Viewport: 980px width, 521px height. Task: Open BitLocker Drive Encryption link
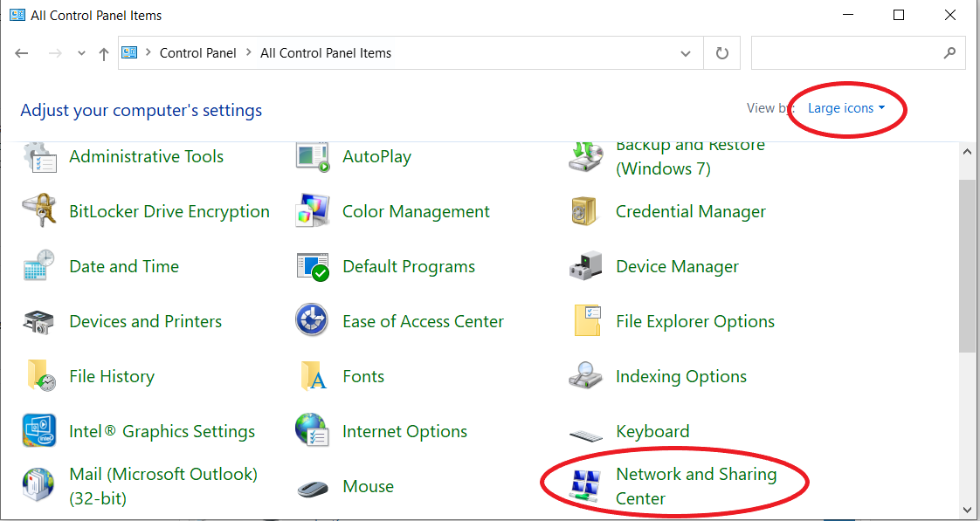pyautogui.click(x=169, y=212)
